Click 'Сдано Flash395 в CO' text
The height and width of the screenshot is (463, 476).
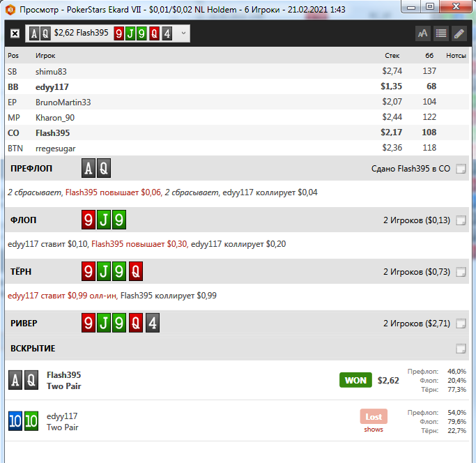point(410,169)
